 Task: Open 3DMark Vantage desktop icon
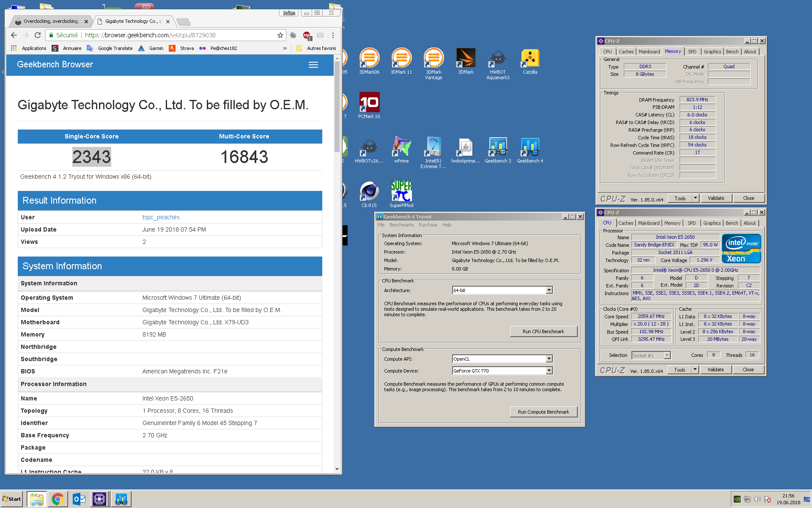coord(433,63)
